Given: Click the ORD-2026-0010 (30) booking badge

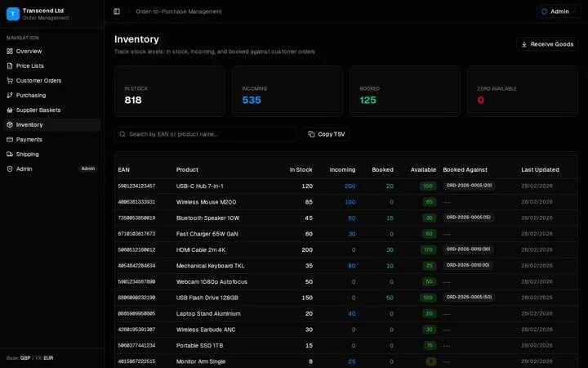Looking at the screenshot, I should [468, 249].
